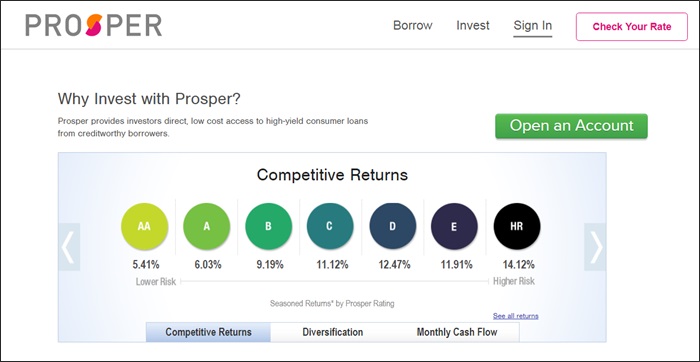Select the black HR rating circle

pos(517,226)
